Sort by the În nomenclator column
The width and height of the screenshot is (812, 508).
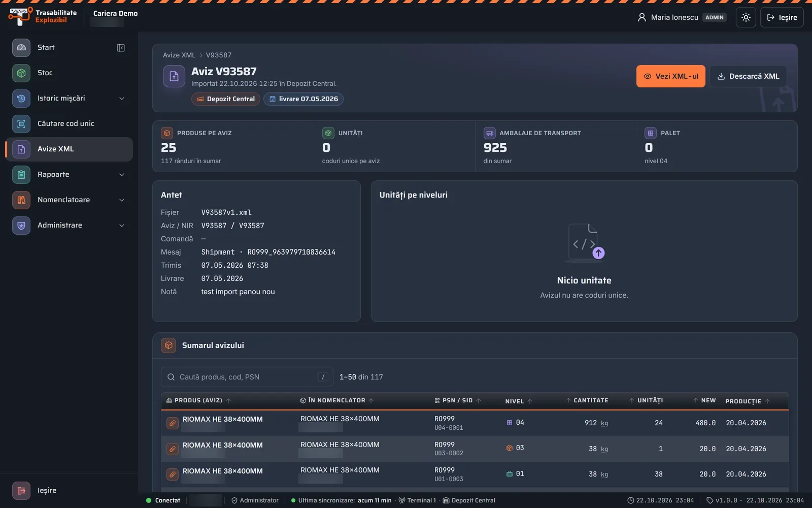[x=337, y=401]
